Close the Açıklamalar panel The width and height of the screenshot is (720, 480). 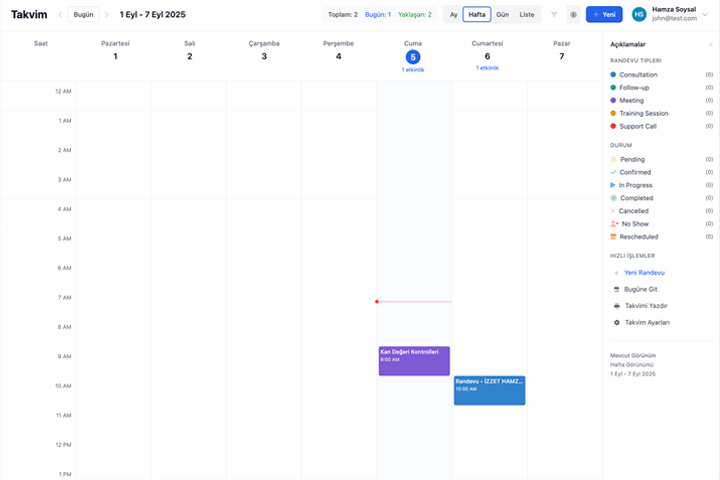(710, 45)
